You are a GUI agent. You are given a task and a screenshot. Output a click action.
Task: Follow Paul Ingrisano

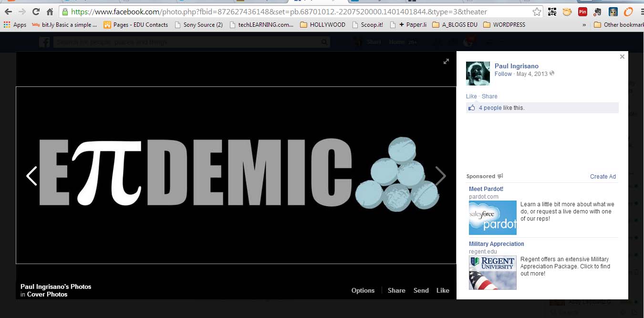(503, 74)
